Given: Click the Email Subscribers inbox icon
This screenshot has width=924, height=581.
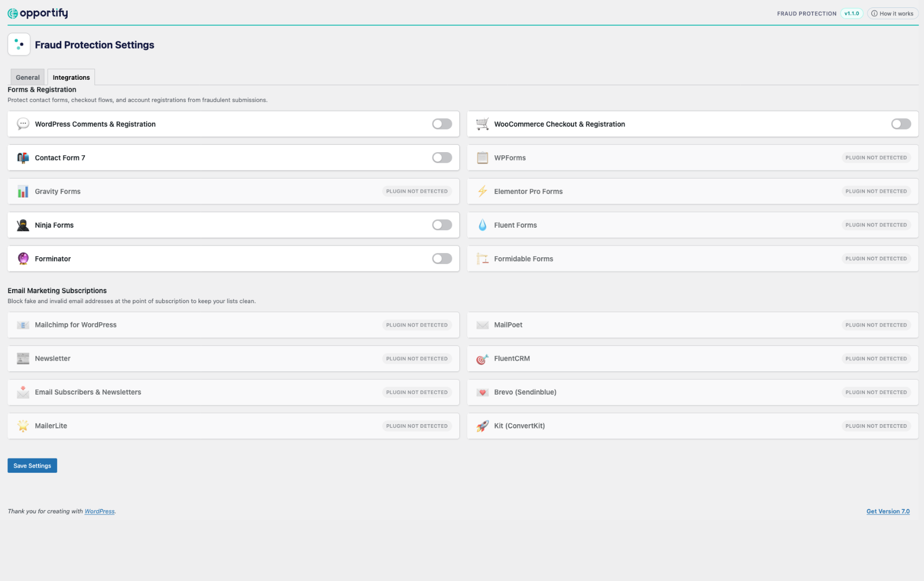Looking at the screenshot, I should coord(23,392).
